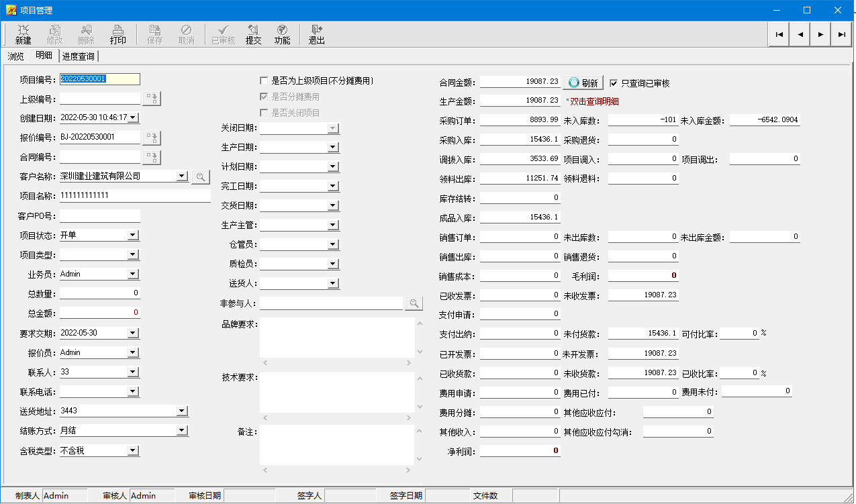Open 联系电话 dropdown
Screen dimensions: 856x504
coord(132,391)
